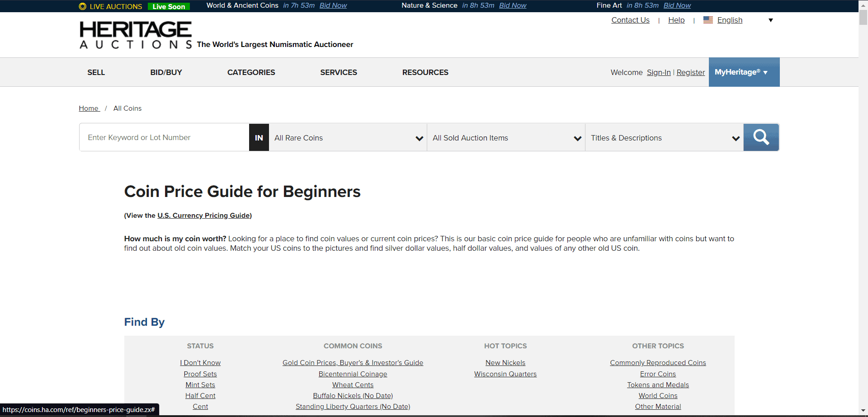Viewport: 868px width, 417px height.
Task: Open the CATEGORIES menu
Action: tap(251, 72)
